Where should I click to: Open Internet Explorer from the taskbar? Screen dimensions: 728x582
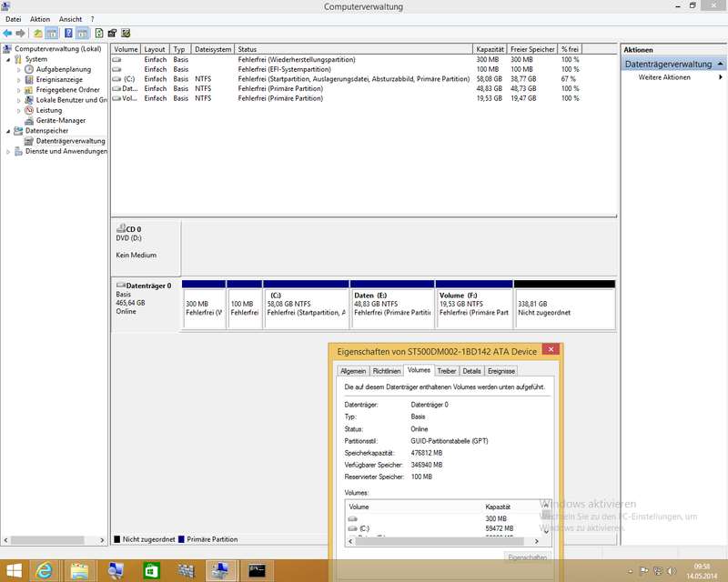click(43, 570)
